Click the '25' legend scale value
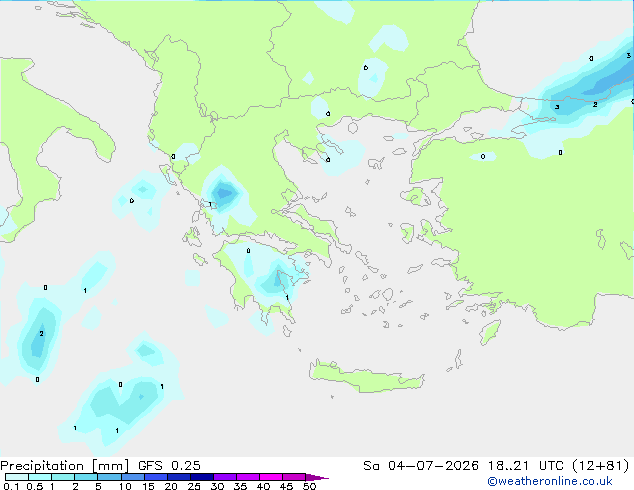 pos(194,486)
